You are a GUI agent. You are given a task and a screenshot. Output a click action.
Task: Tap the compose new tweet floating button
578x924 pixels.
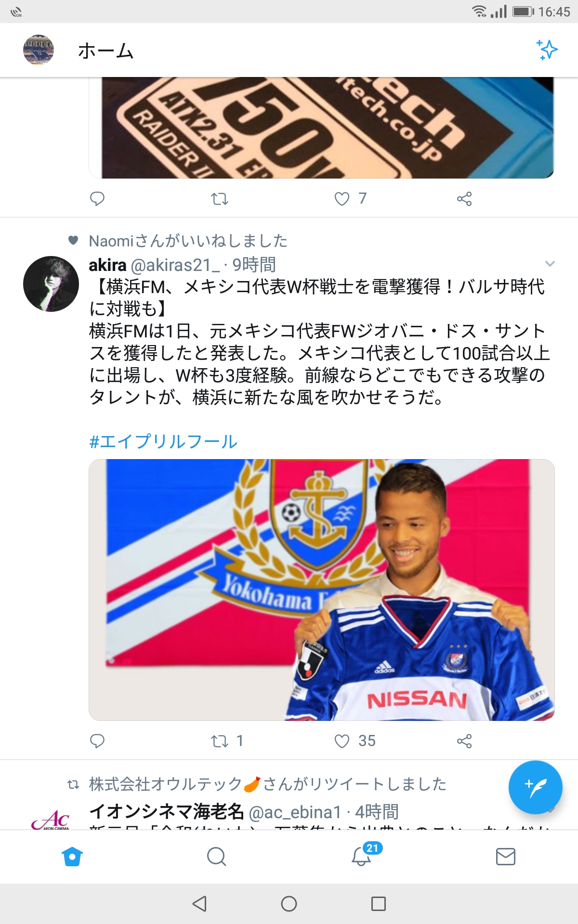click(535, 787)
